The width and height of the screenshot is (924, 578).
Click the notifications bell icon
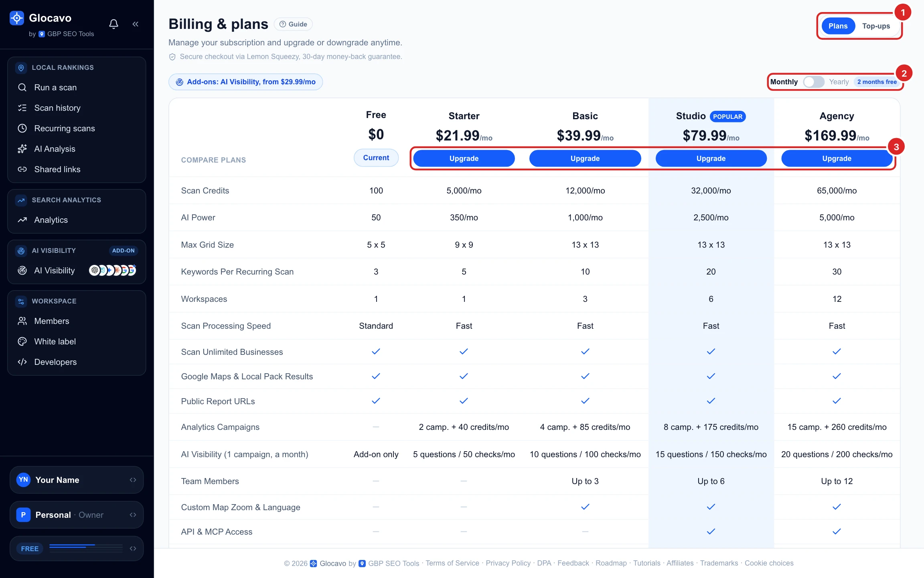pos(113,24)
